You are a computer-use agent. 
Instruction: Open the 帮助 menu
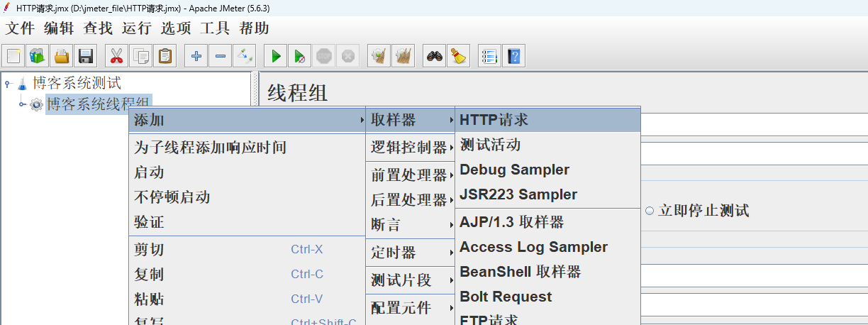click(254, 28)
